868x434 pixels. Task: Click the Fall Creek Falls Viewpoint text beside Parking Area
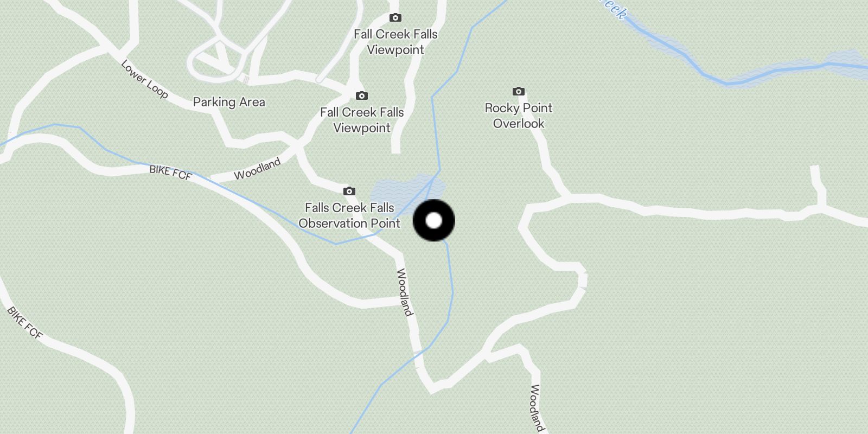pos(362,120)
